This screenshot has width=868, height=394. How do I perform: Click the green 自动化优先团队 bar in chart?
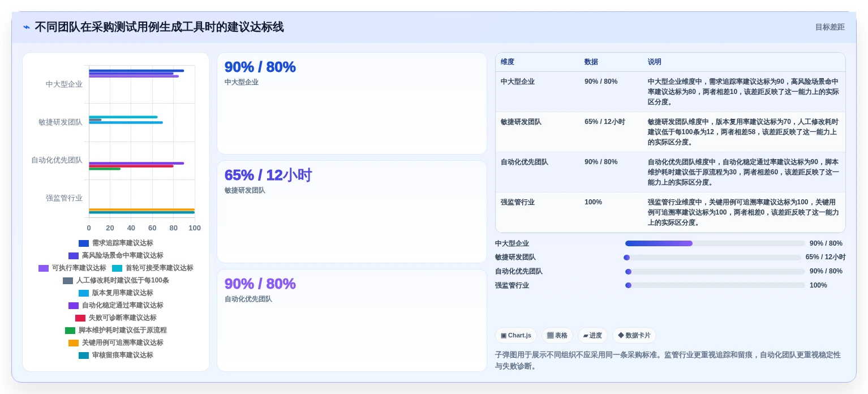105,169
